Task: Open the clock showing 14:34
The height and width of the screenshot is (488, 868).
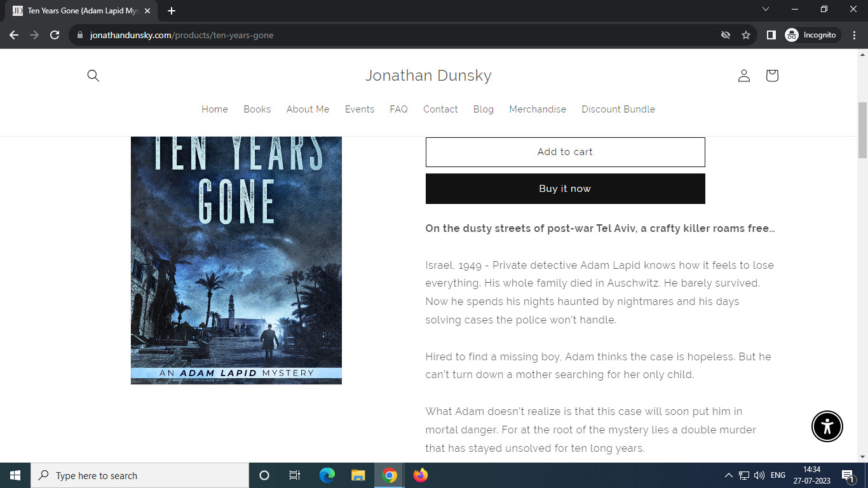Action: [x=811, y=475]
